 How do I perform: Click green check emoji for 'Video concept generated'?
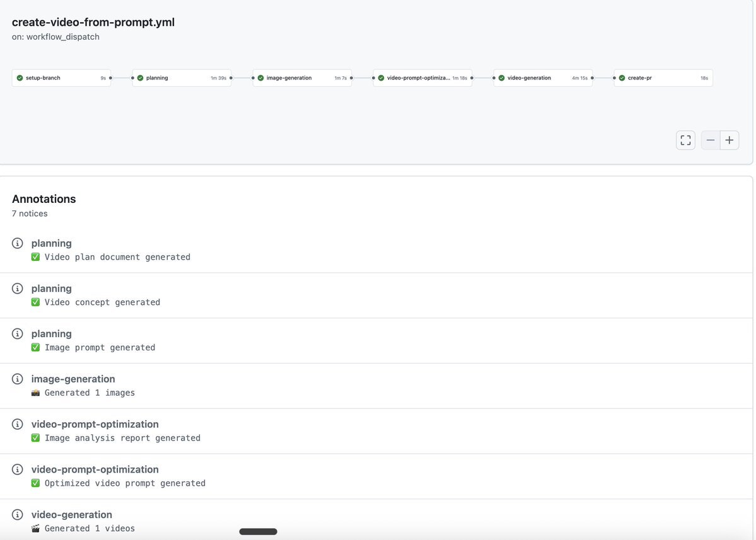pyautogui.click(x=36, y=302)
